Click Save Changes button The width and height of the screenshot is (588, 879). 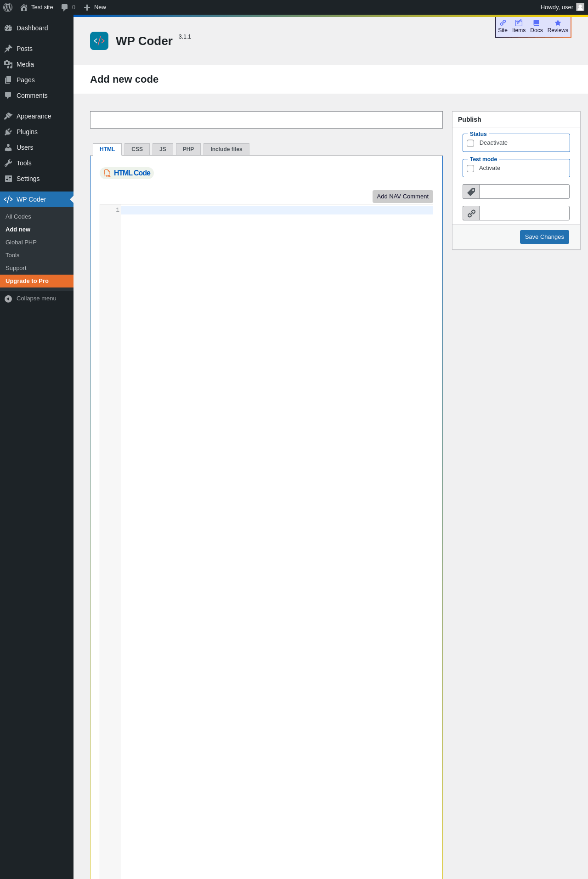click(x=544, y=237)
